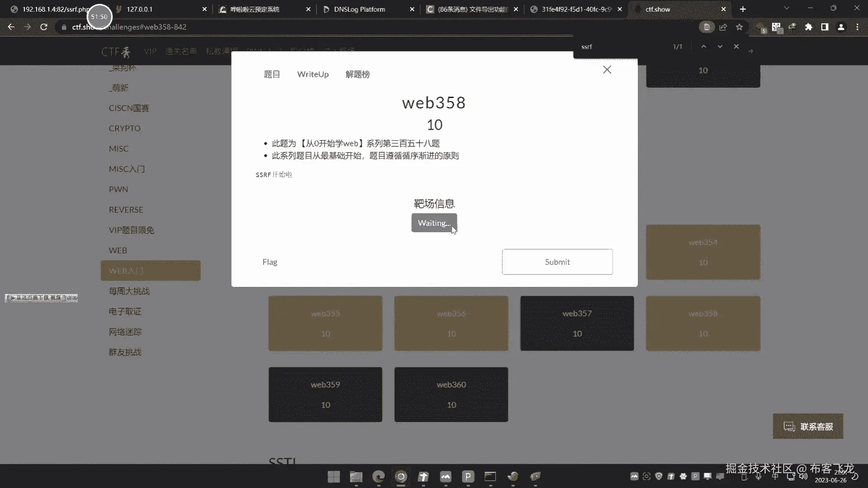Reload the page with refresh icon
The width and height of the screenshot is (868, 488).
coord(44,27)
